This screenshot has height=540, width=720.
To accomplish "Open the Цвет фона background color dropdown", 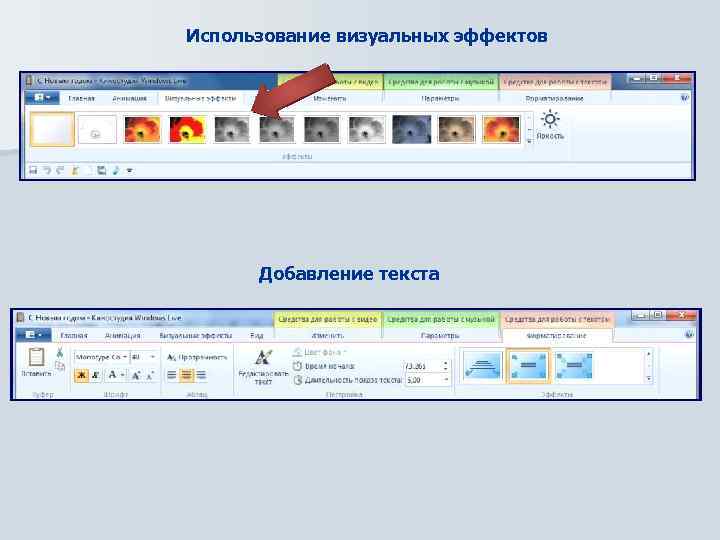I will point(320,352).
